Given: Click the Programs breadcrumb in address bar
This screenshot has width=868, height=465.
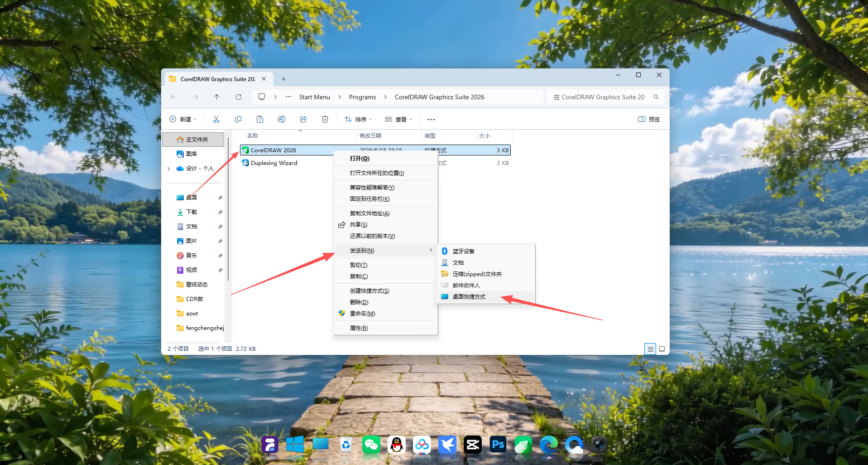Looking at the screenshot, I should [x=362, y=97].
